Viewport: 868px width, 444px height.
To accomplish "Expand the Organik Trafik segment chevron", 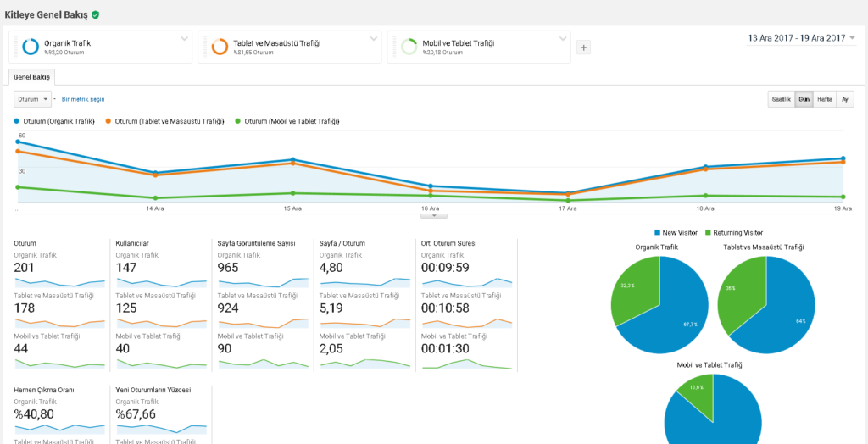I will coord(185,39).
